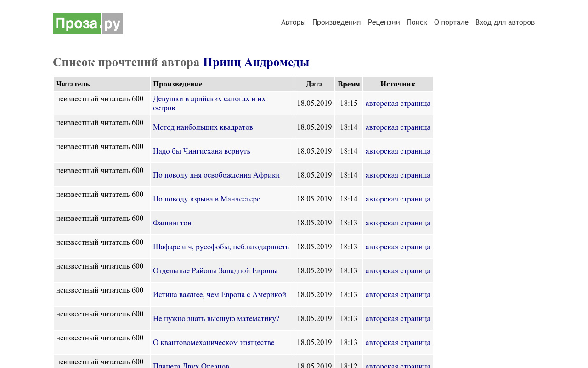
Task: Click неизвестный читатель 600 in Фашингтон row
Action: point(100,218)
